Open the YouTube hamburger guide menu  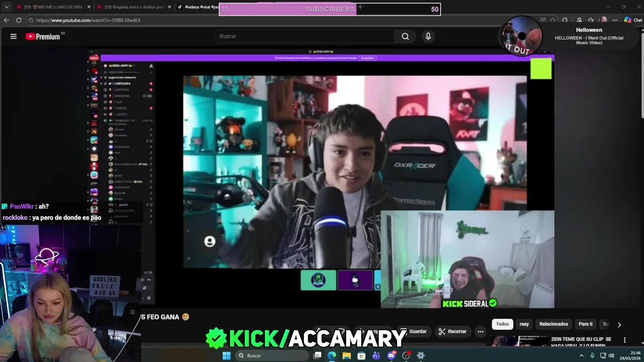[14, 36]
